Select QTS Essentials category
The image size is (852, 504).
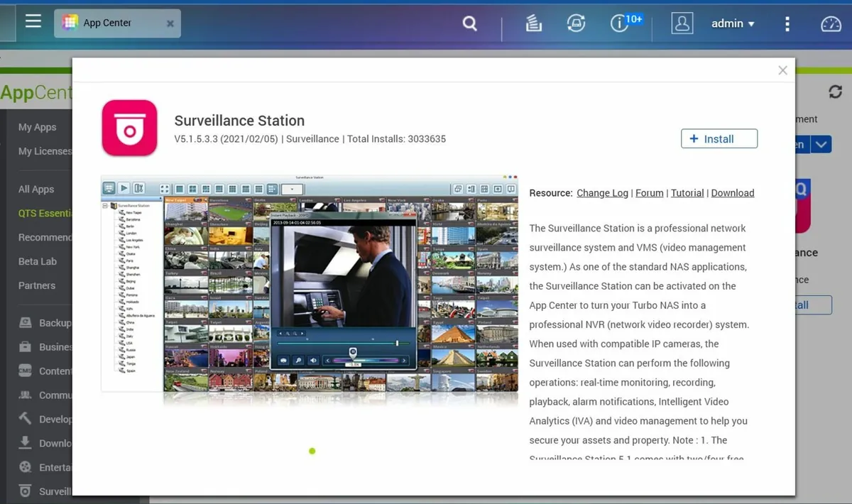pyautogui.click(x=45, y=214)
